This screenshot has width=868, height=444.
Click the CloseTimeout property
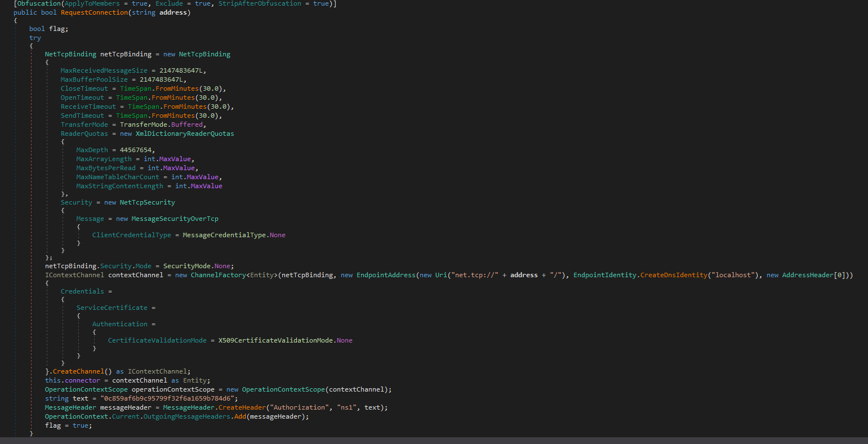(x=84, y=88)
